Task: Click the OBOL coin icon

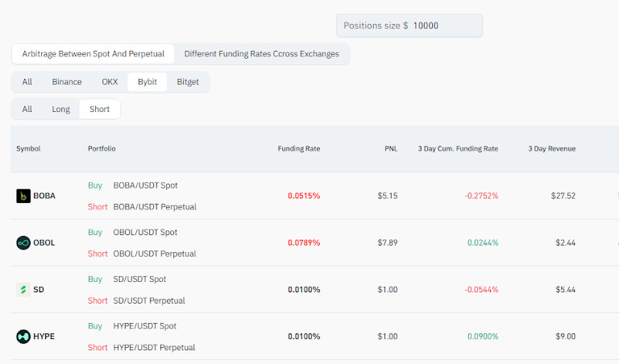Action: point(23,242)
